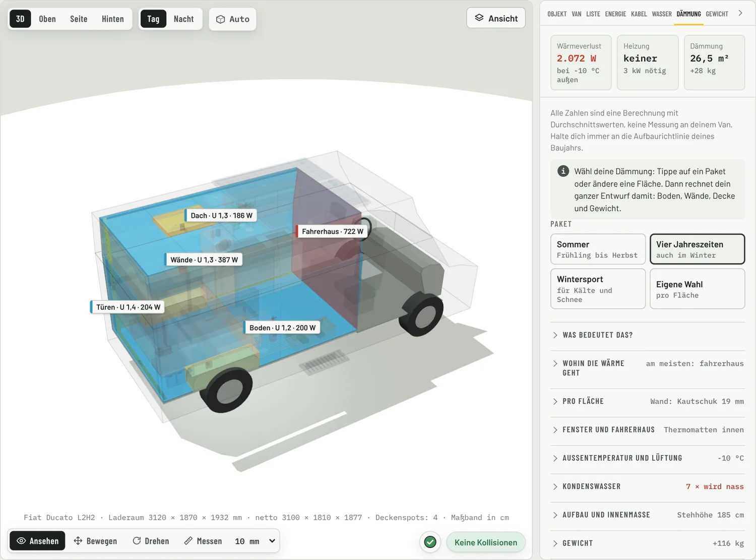Switch to 3D view

click(x=20, y=19)
